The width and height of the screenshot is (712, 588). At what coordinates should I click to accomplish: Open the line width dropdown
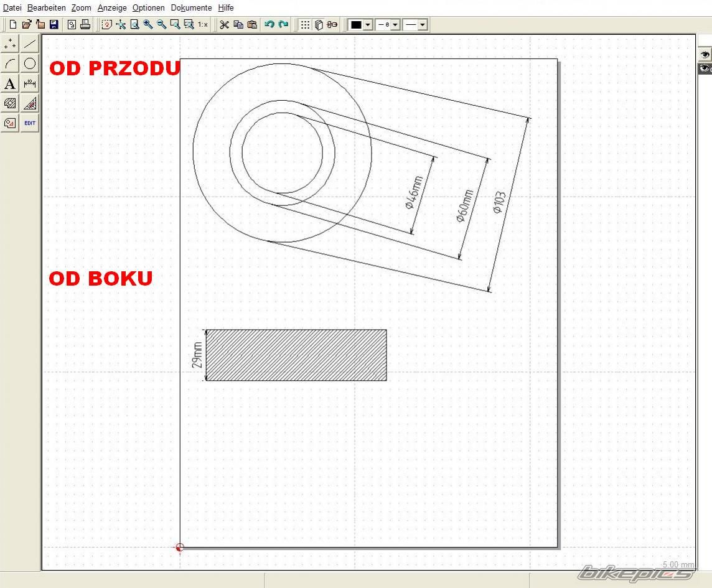coord(395,25)
